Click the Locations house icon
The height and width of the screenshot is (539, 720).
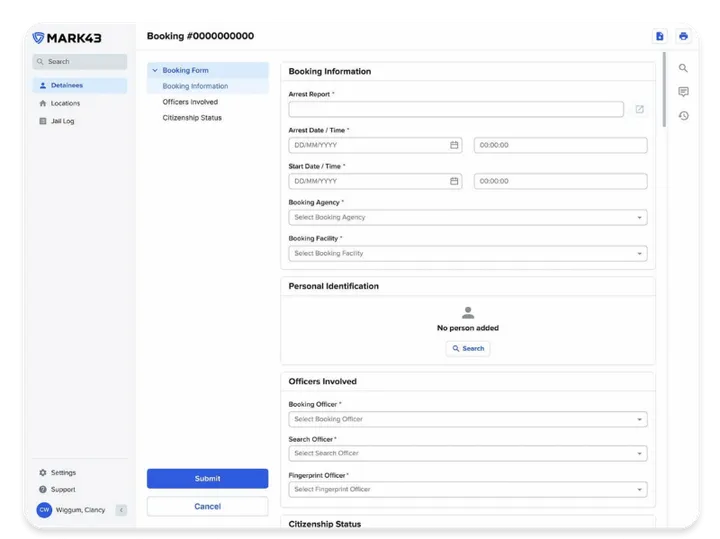coord(43,103)
